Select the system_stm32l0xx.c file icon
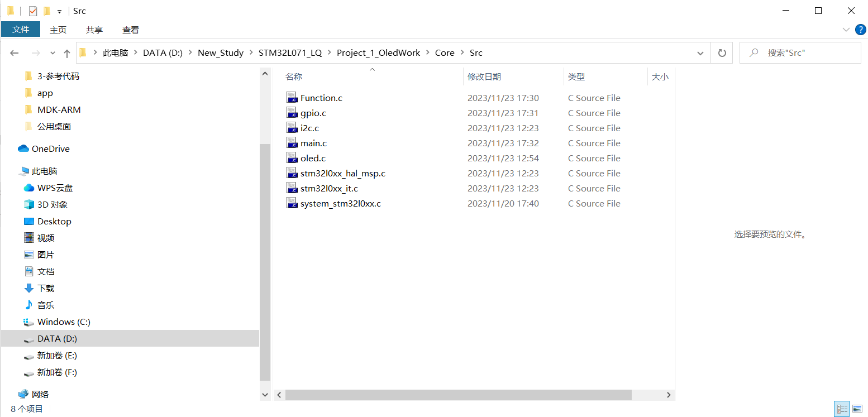Image resolution: width=868 pixels, height=417 pixels. coord(292,203)
